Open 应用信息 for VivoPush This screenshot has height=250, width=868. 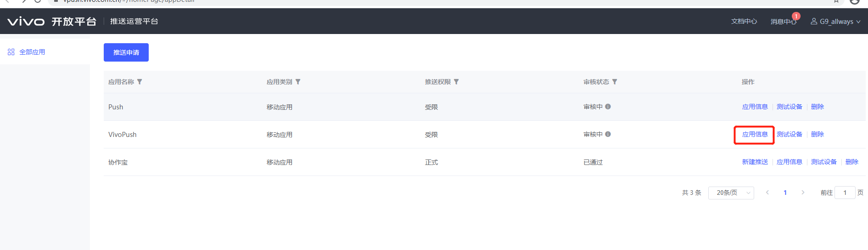tap(755, 134)
